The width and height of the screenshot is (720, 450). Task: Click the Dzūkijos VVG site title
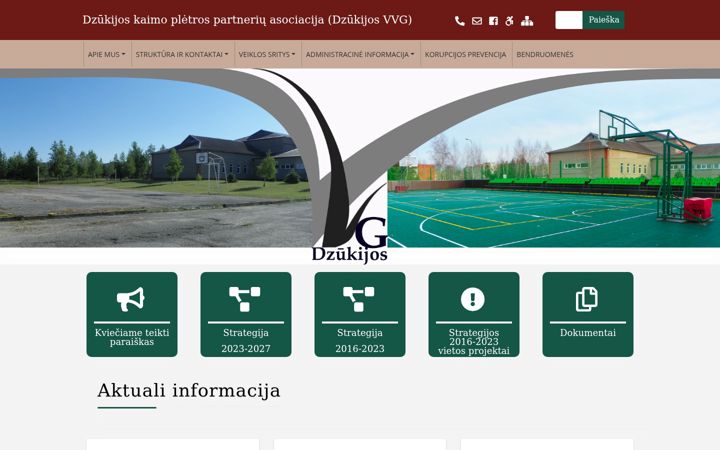point(247,20)
